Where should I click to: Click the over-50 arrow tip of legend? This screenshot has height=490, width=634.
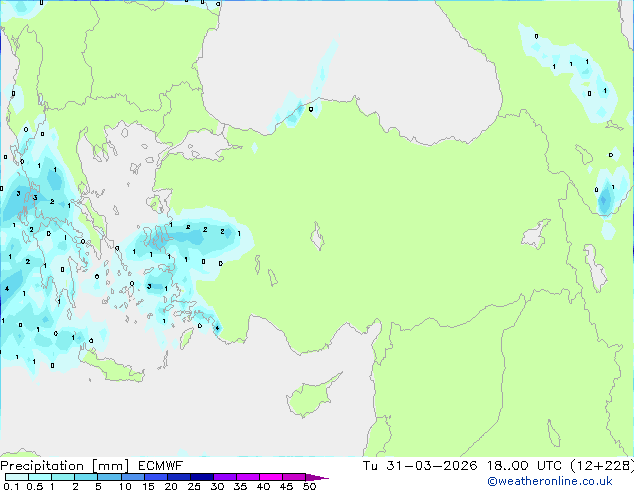pyautogui.click(x=317, y=477)
